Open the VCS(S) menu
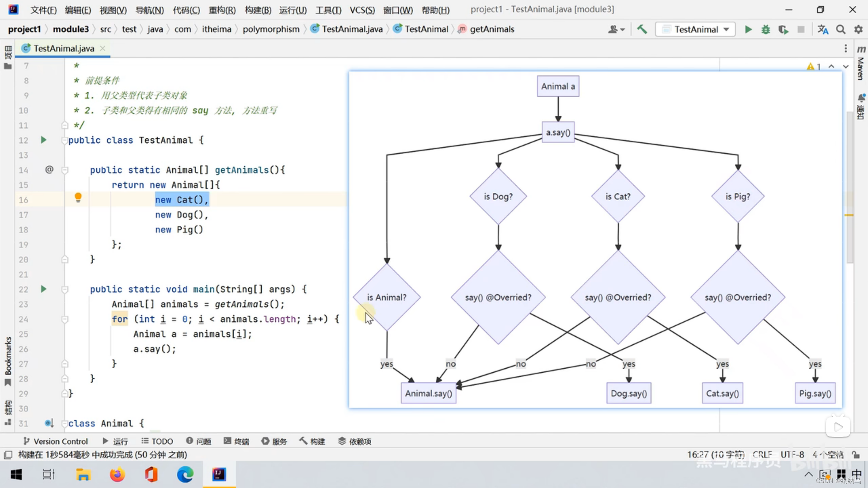The height and width of the screenshot is (488, 868). pos(362,10)
